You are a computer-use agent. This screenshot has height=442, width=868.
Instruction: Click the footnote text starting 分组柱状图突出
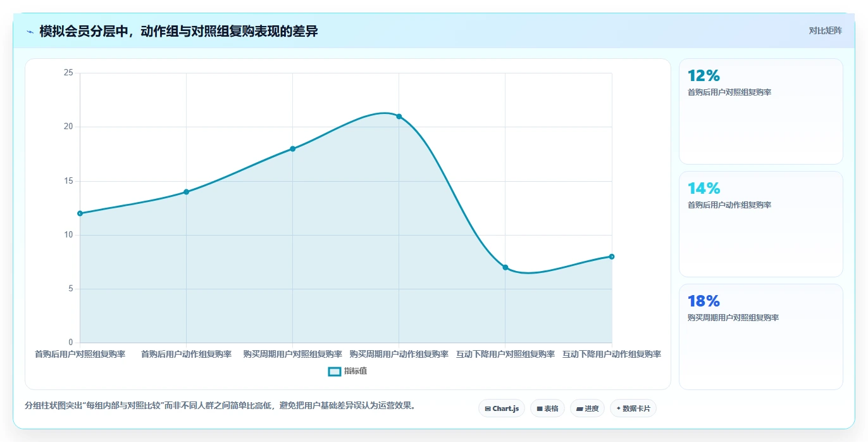221,405
